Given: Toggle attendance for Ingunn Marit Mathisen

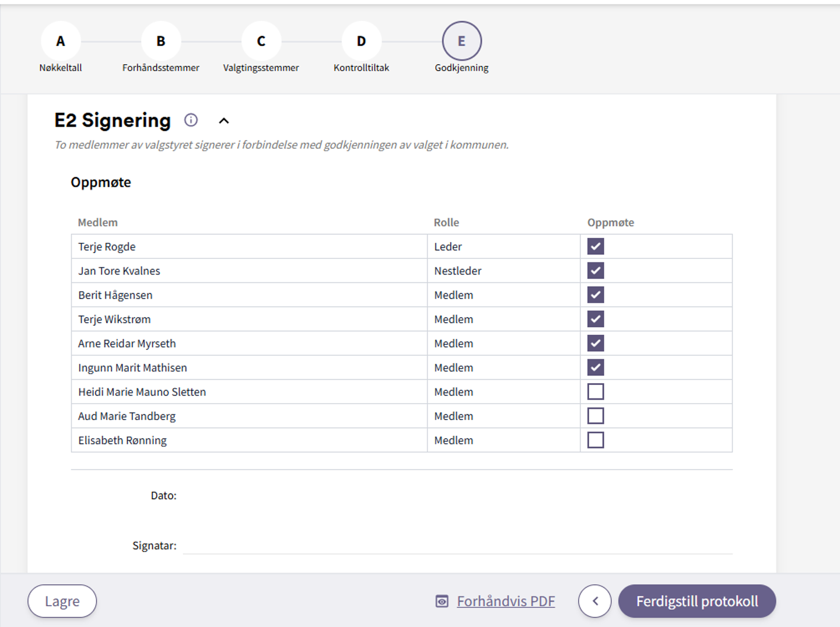Looking at the screenshot, I should click(x=596, y=367).
